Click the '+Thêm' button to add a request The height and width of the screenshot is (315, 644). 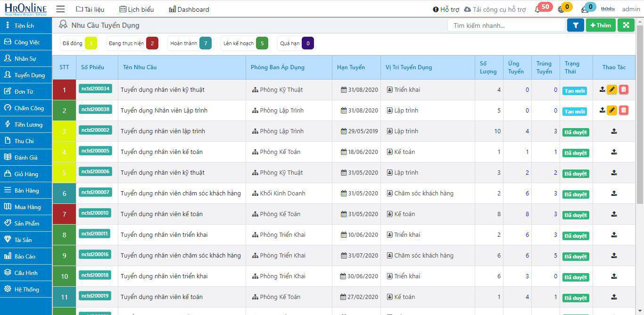pos(600,25)
